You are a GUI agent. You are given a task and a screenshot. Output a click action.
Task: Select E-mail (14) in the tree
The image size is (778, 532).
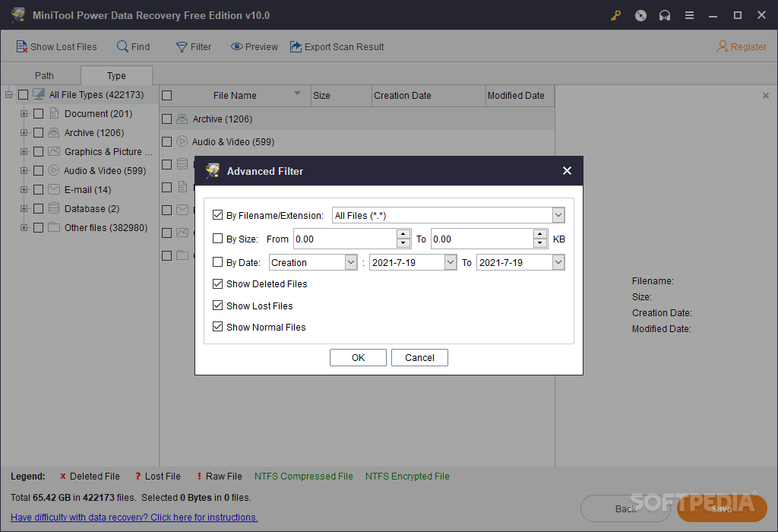tap(87, 189)
